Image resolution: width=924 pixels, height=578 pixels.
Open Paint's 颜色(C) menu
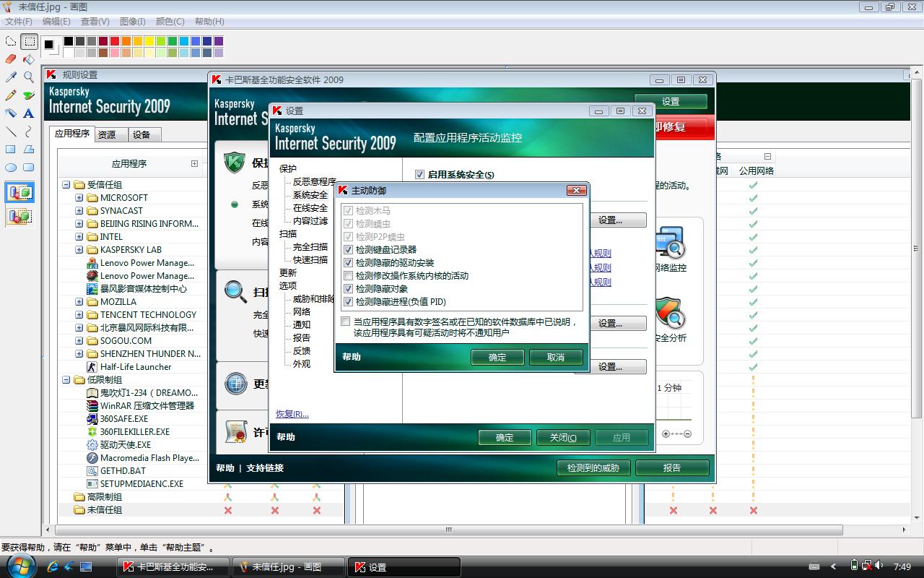coord(170,22)
